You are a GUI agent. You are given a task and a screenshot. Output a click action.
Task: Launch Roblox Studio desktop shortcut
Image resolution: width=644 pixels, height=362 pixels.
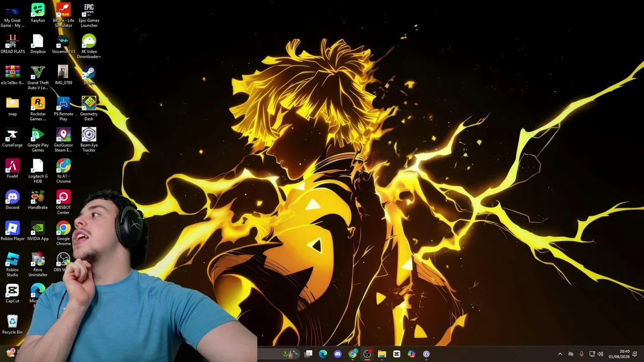pos(13,264)
